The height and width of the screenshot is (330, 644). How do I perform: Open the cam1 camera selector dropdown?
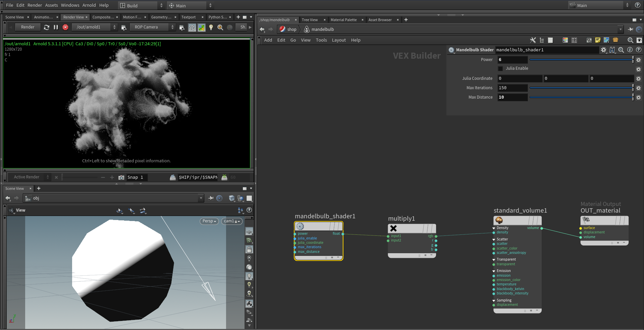[x=231, y=221]
